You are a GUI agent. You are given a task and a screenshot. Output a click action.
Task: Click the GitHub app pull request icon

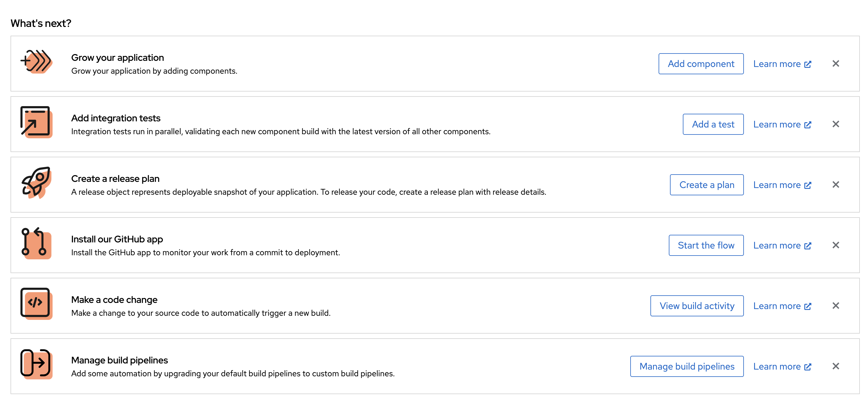click(x=36, y=243)
